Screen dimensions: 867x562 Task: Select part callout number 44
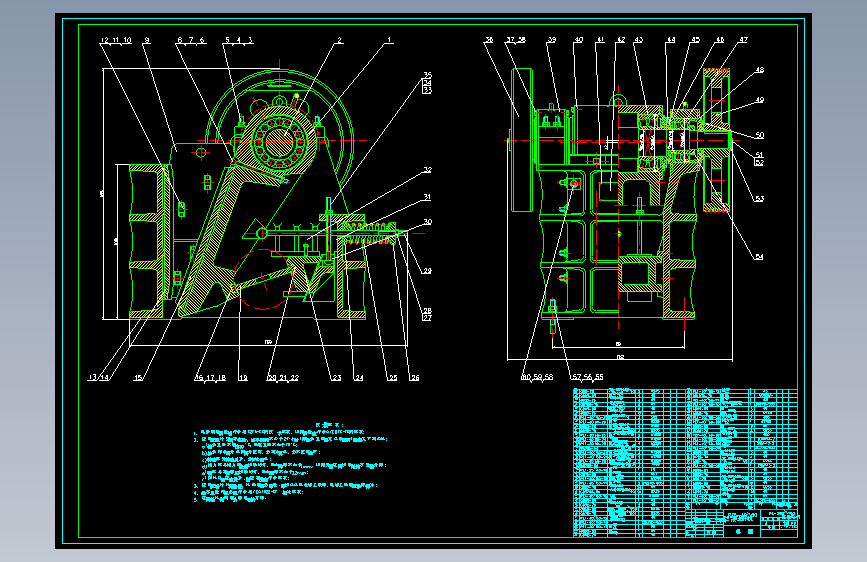671,40
